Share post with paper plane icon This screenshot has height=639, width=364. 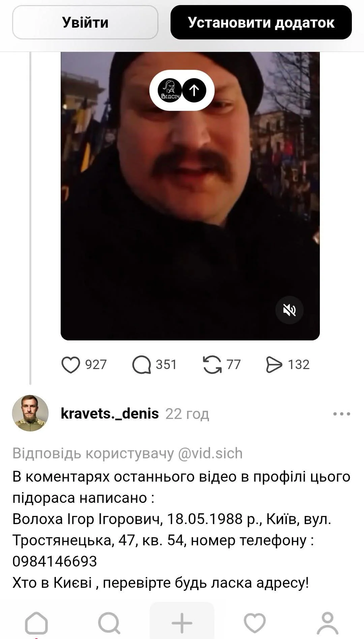coord(274,365)
